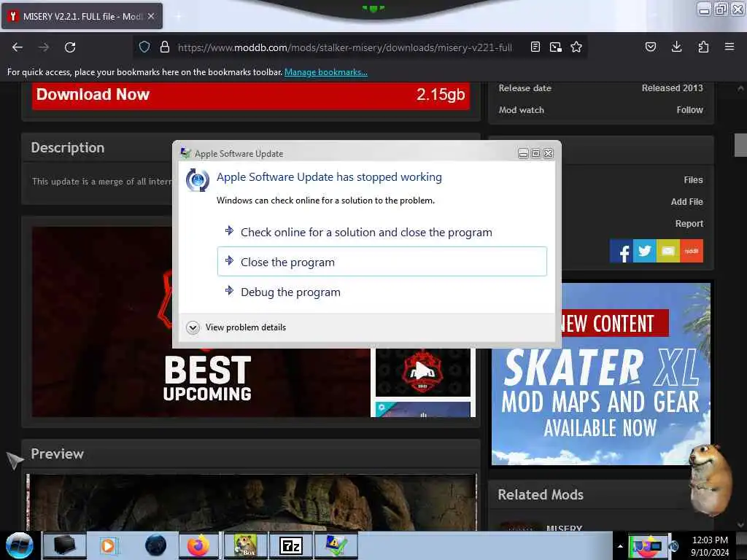Click the Add File link

686,202
